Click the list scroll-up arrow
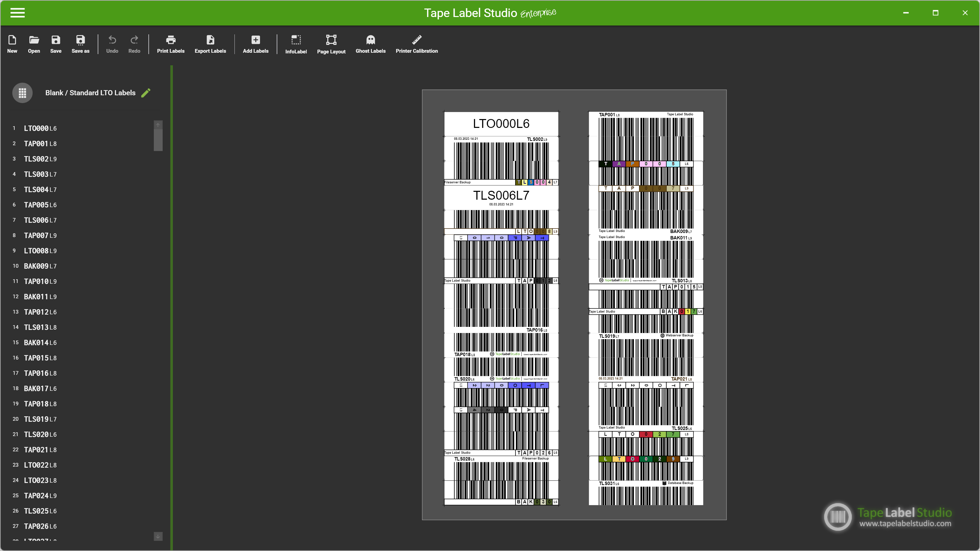 pos(158,125)
